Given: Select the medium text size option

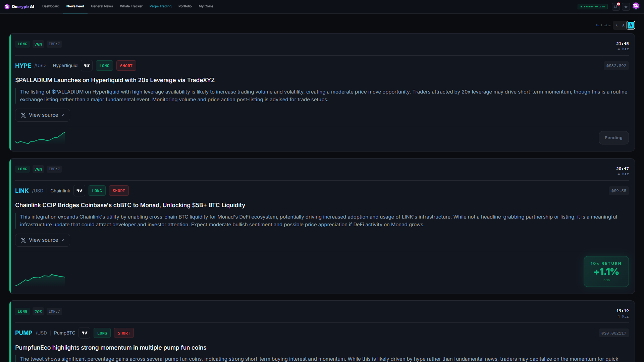Looking at the screenshot, I should (623, 25).
